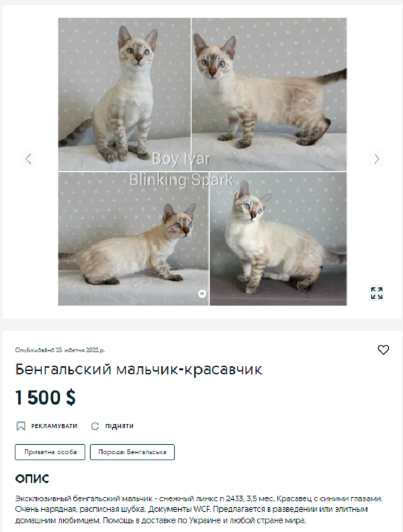Select the carousel dot indicator under photo
This screenshot has width=403, height=532.
pyautogui.click(x=202, y=293)
